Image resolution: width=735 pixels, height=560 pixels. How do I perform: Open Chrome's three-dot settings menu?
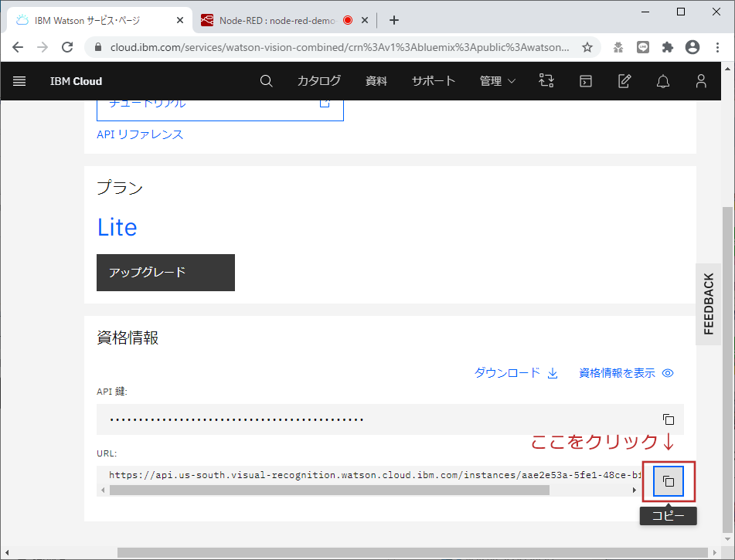coord(716,47)
